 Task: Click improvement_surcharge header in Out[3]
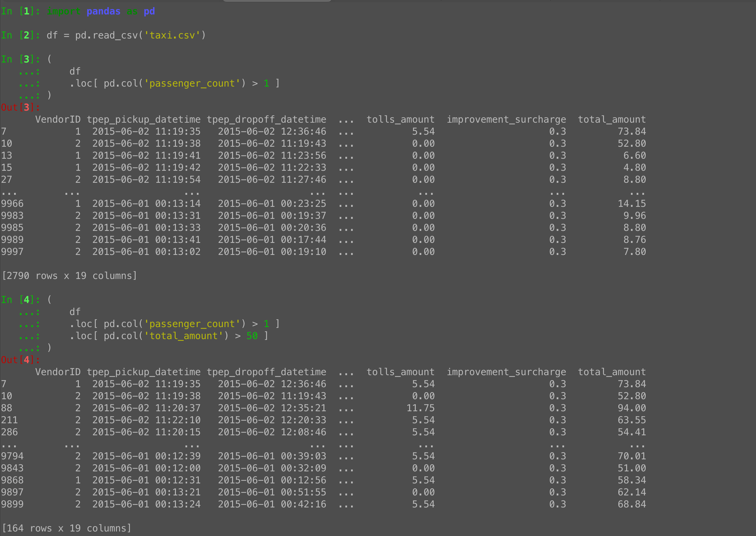point(506,119)
